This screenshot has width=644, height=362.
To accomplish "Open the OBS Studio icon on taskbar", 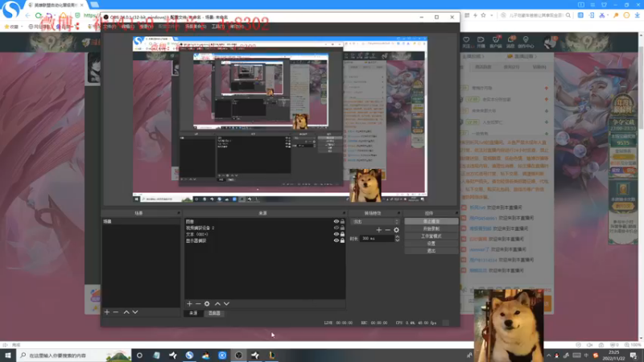I will pyautogui.click(x=238, y=355).
